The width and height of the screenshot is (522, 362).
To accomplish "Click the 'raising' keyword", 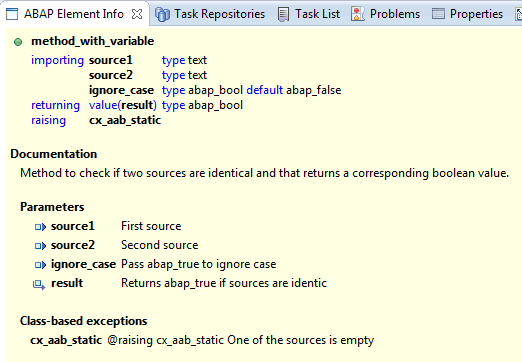I will pos(48,120).
